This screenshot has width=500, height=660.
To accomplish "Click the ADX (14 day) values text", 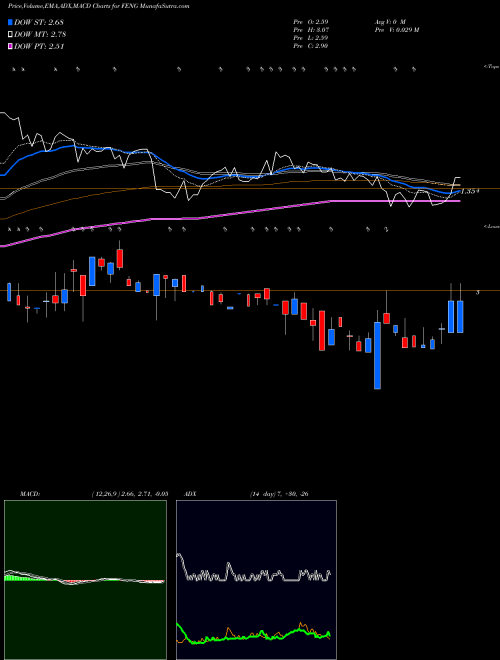I will (x=279, y=494).
